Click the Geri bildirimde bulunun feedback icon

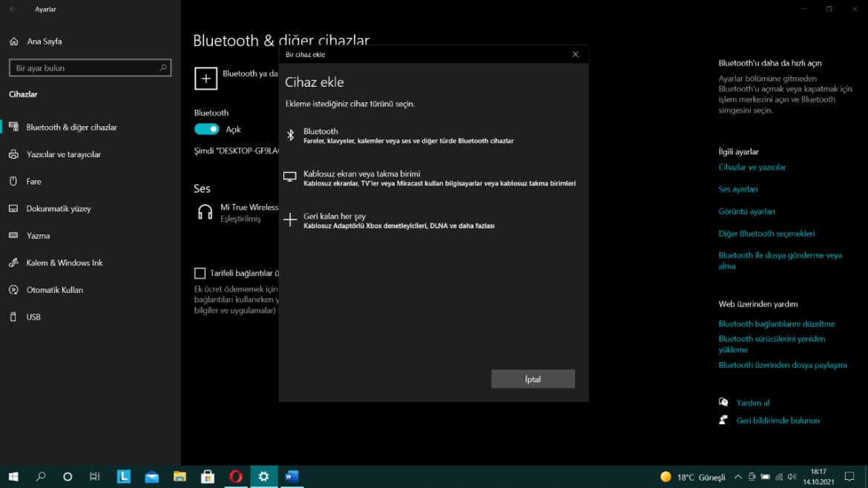[x=722, y=419]
